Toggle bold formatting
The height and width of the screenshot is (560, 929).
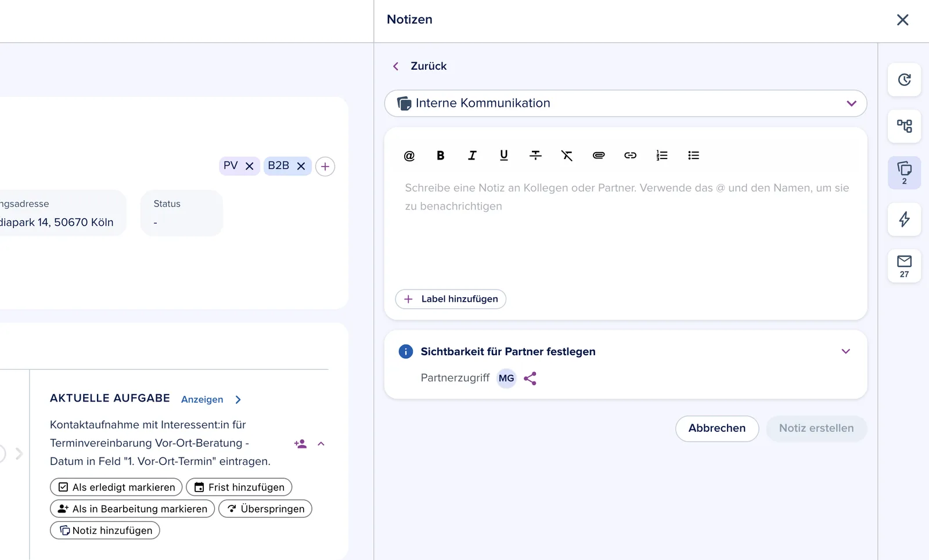point(441,156)
